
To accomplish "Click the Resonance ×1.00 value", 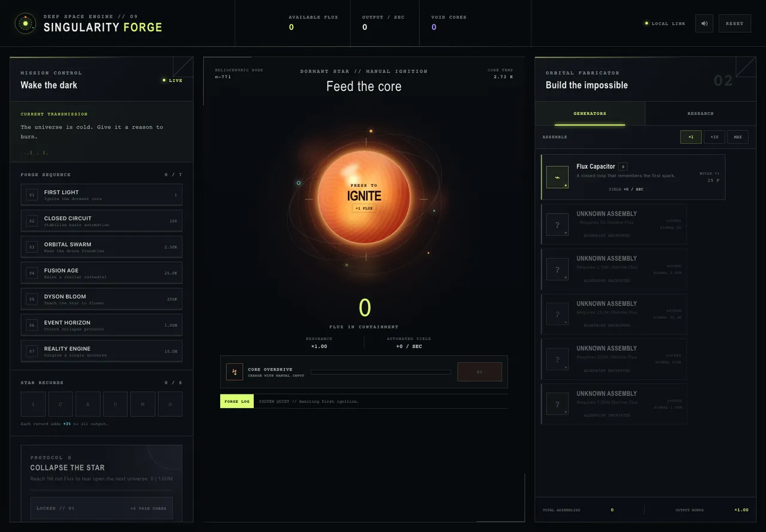I will pos(319,346).
